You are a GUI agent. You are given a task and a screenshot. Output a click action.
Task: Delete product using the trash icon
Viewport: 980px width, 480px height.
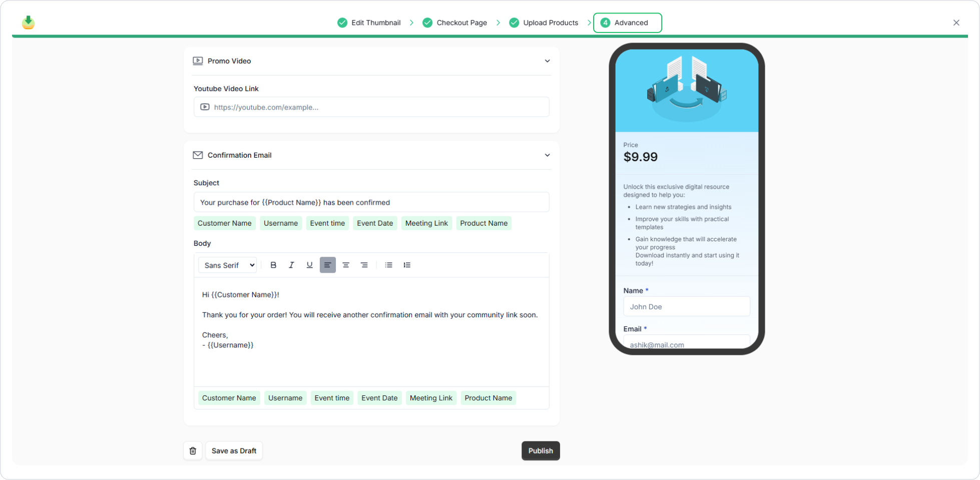tap(193, 451)
